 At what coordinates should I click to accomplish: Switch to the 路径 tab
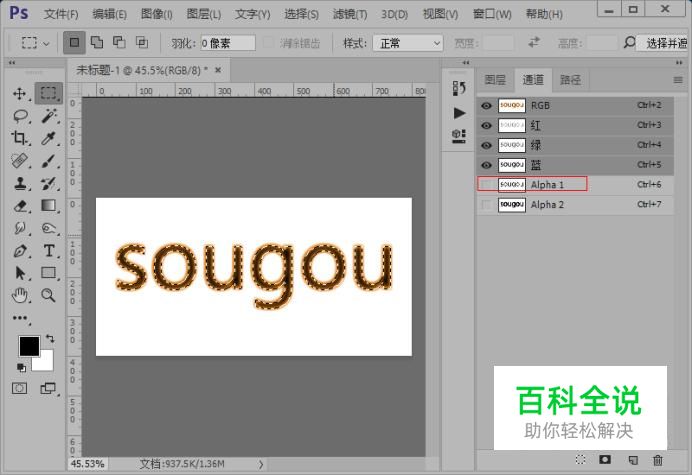(x=570, y=80)
